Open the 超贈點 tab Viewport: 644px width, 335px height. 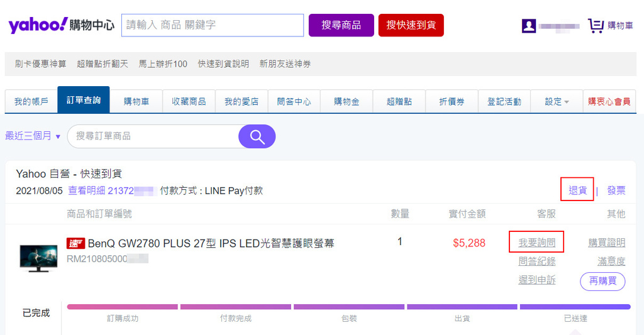pyautogui.click(x=399, y=101)
